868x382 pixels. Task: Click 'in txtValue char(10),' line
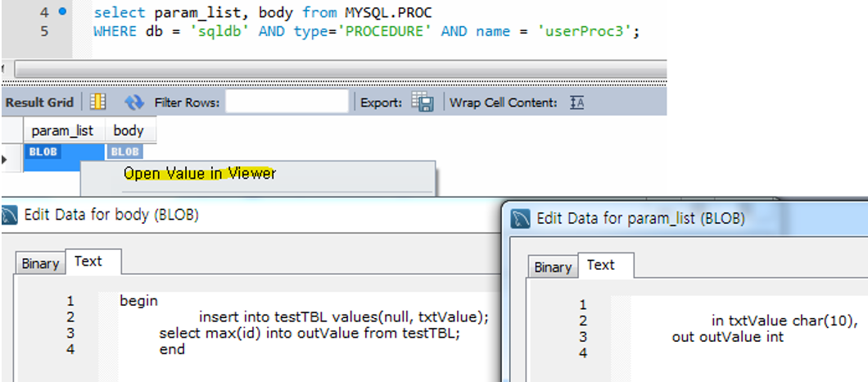pyautogui.click(x=784, y=321)
